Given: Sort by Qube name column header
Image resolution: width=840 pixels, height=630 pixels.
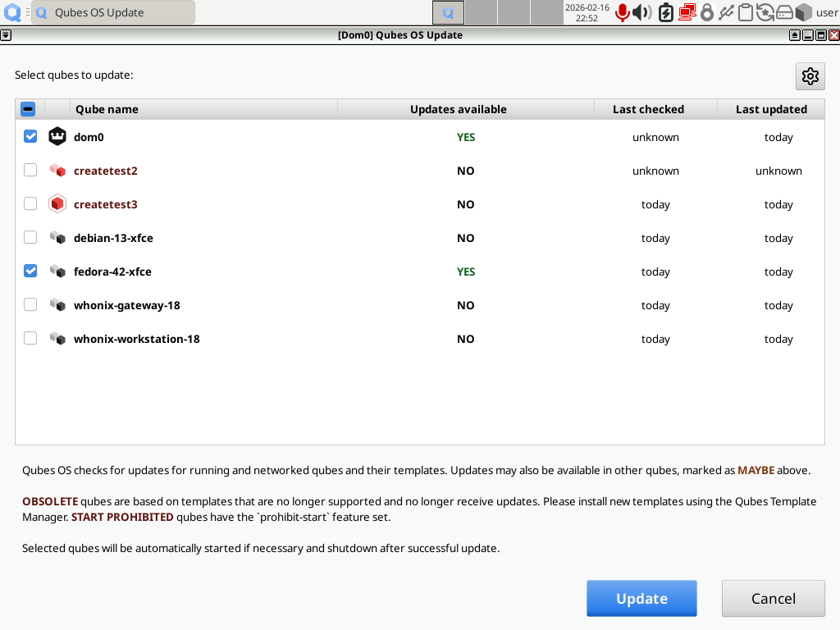Looking at the screenshot, I should click(203, 109).
